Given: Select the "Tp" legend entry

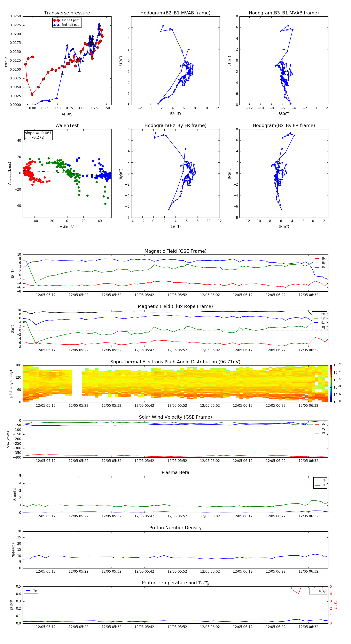Looking at the screenshot, I should coord(31,591).
